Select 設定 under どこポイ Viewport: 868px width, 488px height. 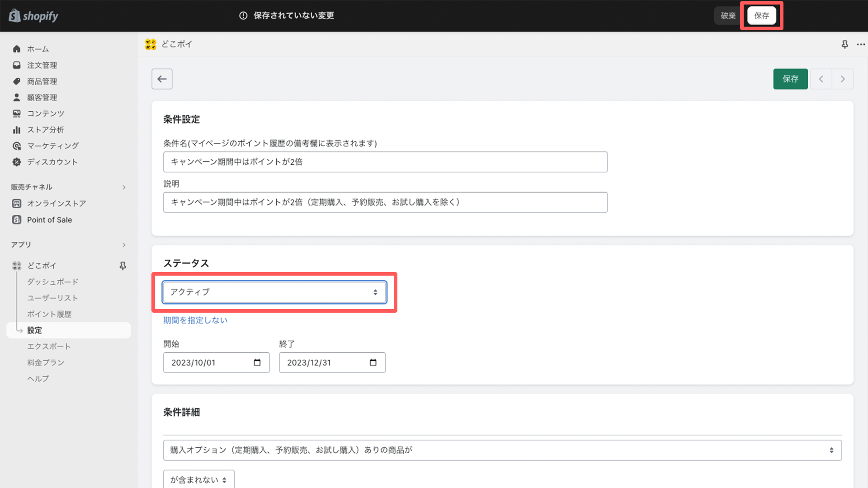tap(69, 330)
